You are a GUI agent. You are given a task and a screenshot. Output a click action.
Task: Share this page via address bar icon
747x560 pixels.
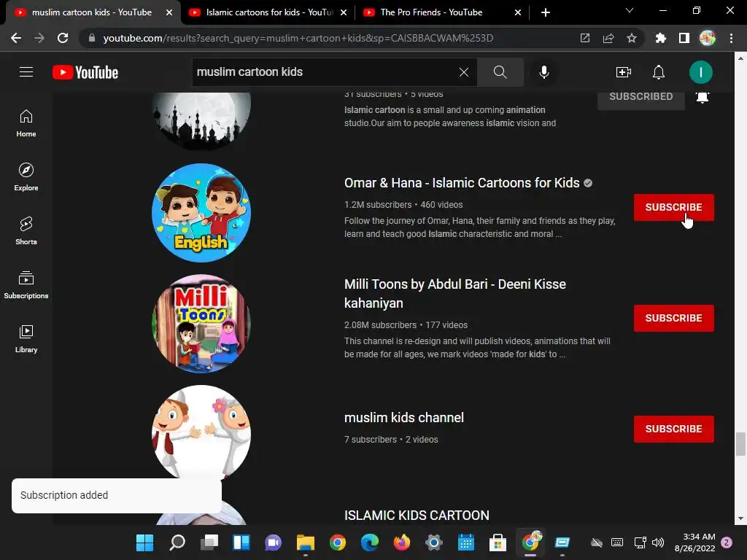(608, 38)
